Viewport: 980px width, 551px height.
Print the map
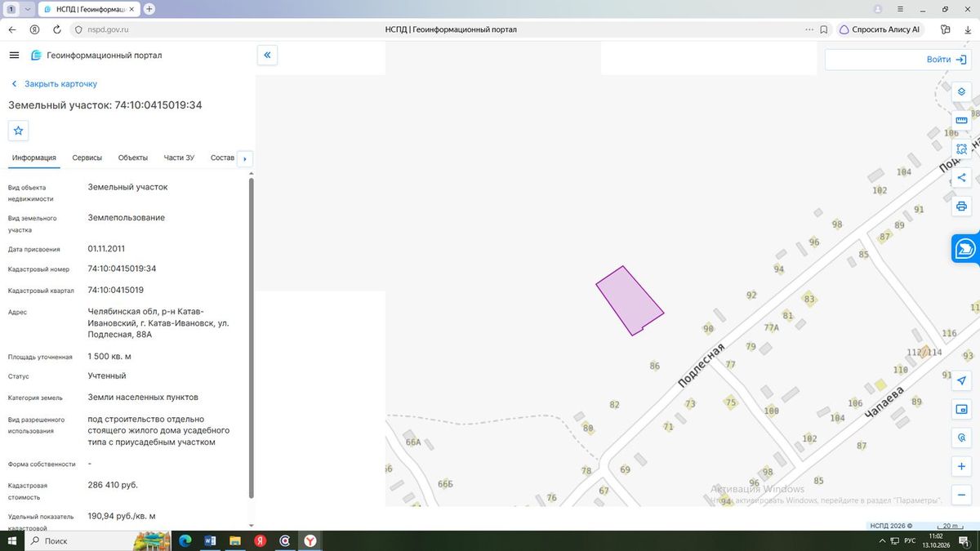click(962, 206)
